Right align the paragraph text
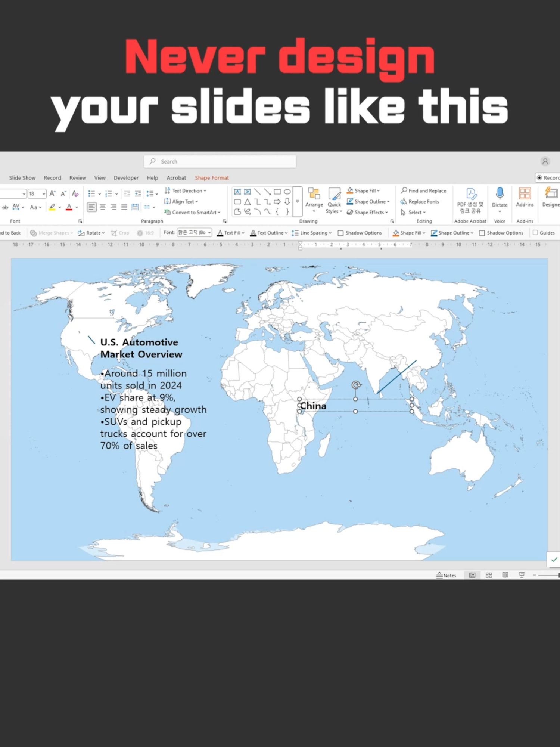The height and width of the screenshot is (747, 560). [x=113, y=207]
